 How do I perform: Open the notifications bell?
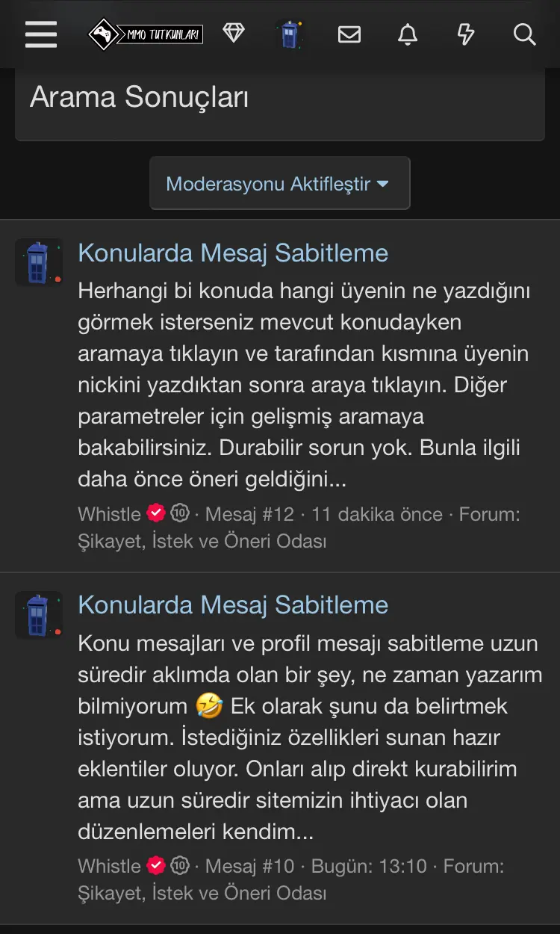coord(408,34)
